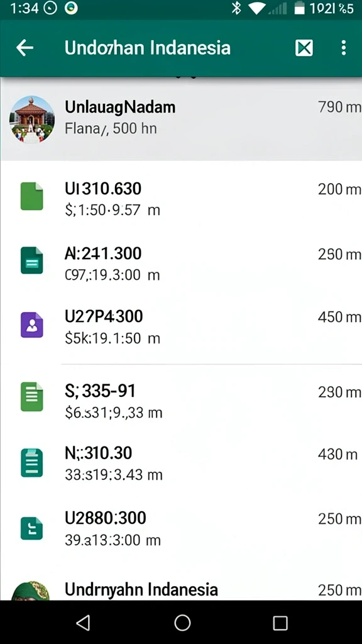Select the N;:310.30 teal list icon
Screen dimensions: 362x644
click(x=32, y=463)
